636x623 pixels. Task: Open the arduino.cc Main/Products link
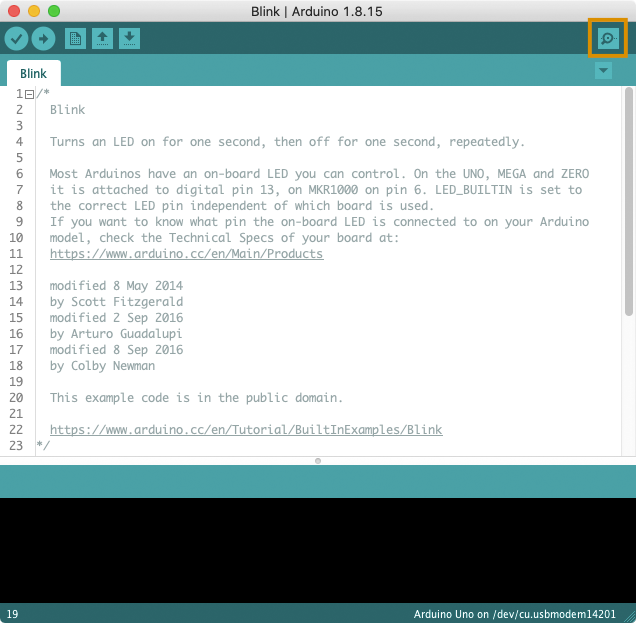click(187, 254)
